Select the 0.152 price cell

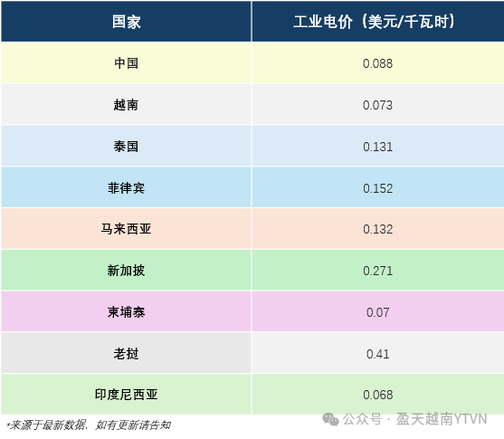(377, 188)
